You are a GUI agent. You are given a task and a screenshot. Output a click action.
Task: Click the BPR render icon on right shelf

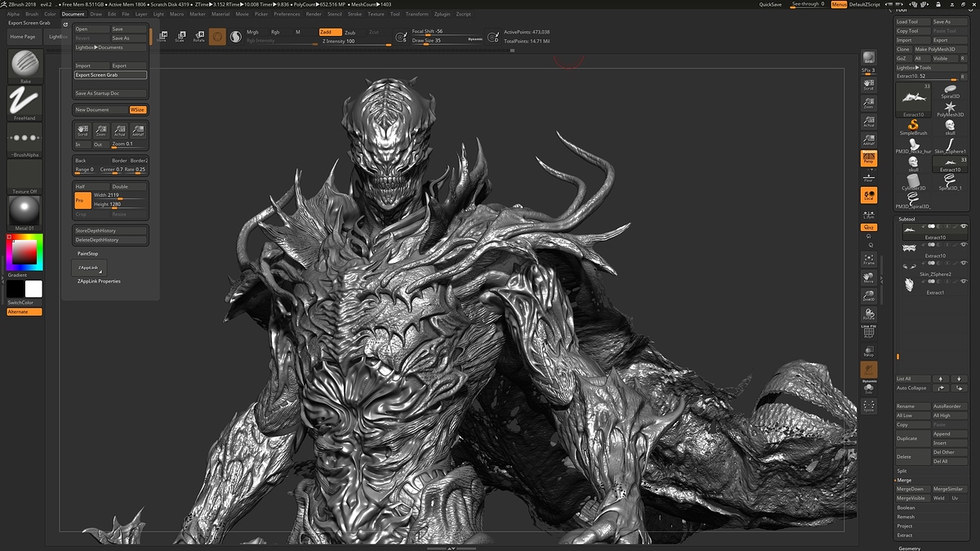pos(869,58)
